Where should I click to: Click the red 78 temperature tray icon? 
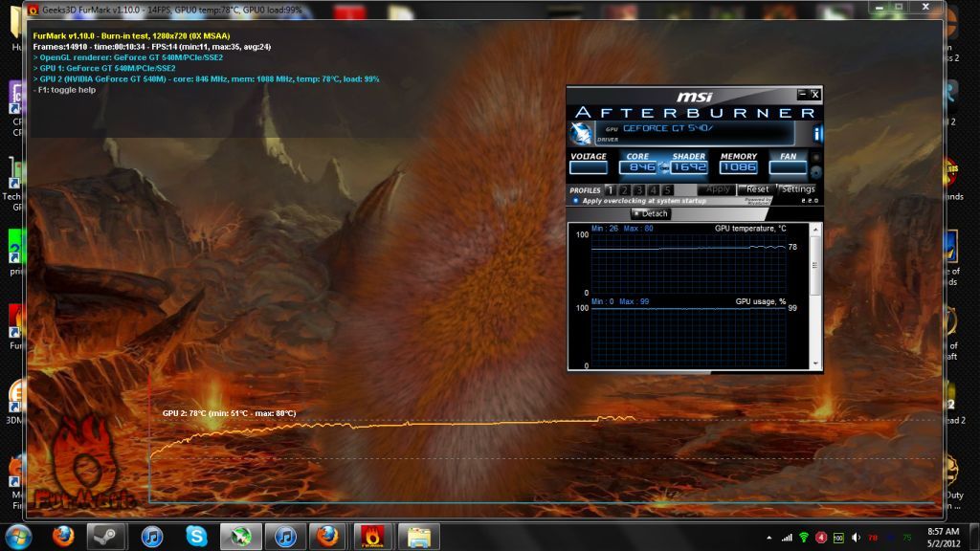pyautogui.click(x=873, y=538)
